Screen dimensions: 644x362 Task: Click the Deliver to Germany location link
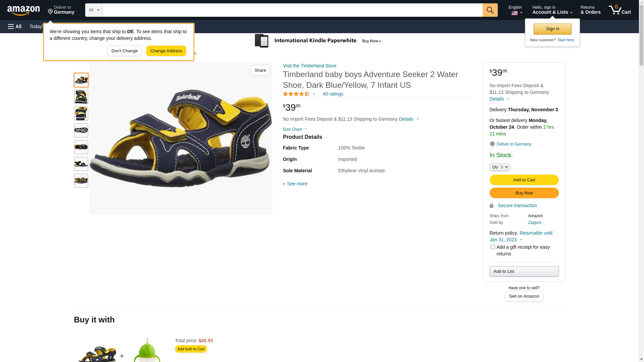pos(514,144)
